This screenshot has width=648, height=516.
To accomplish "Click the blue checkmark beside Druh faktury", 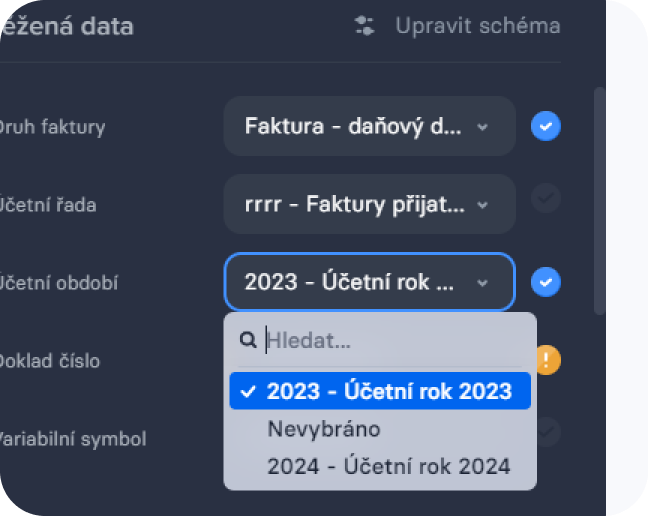I will (546, 126).
